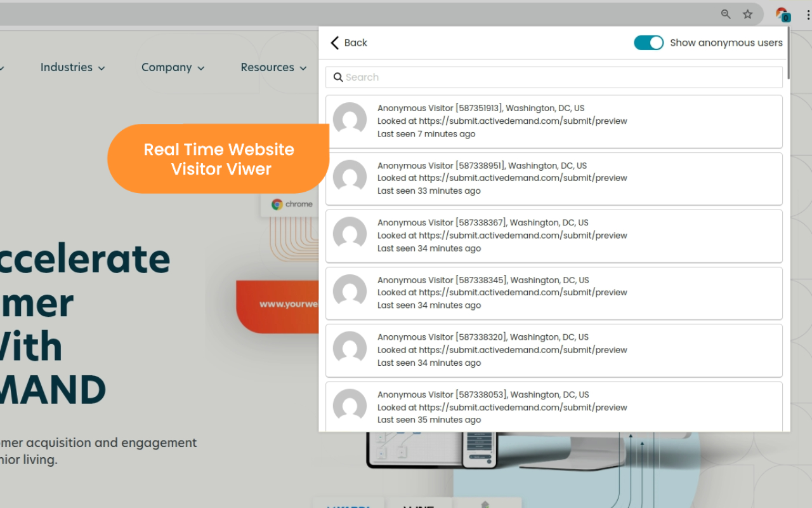Image resolution: width=812 pixels, height=508 pixels.
Task: Toggle Show anonymous users switch
Action: point(648,43)
